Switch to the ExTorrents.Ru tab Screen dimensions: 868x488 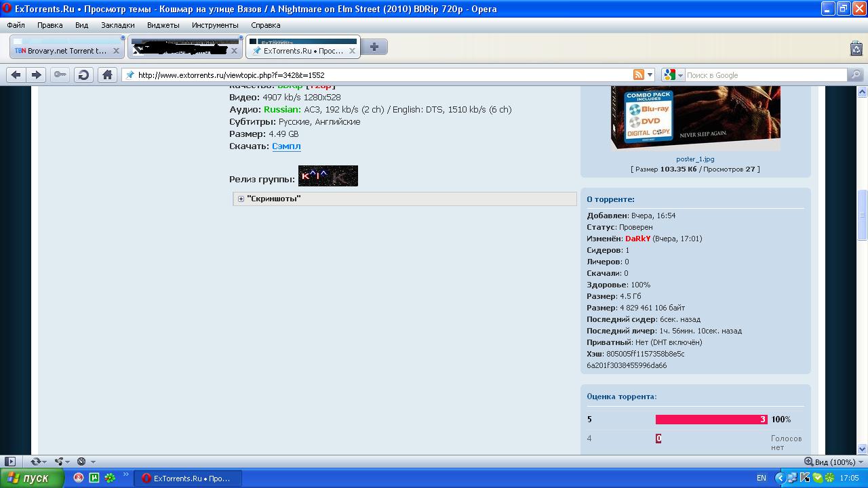pos(303,48)
